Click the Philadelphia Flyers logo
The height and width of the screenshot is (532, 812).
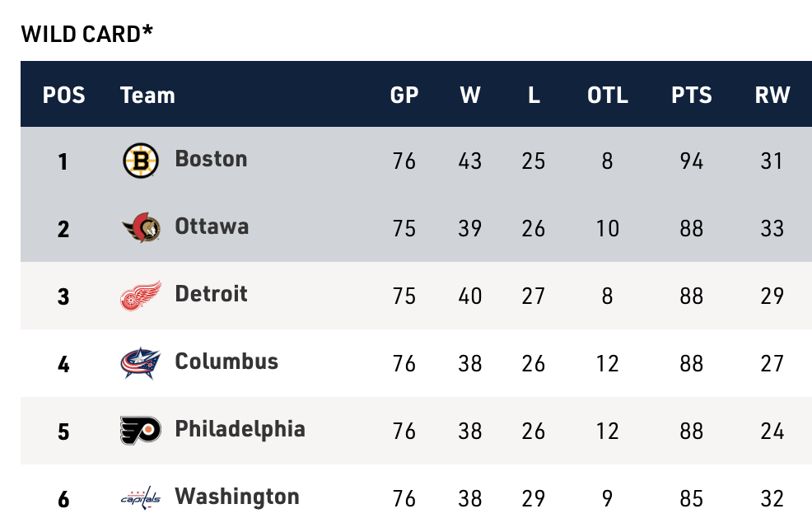tap(141, 431)
